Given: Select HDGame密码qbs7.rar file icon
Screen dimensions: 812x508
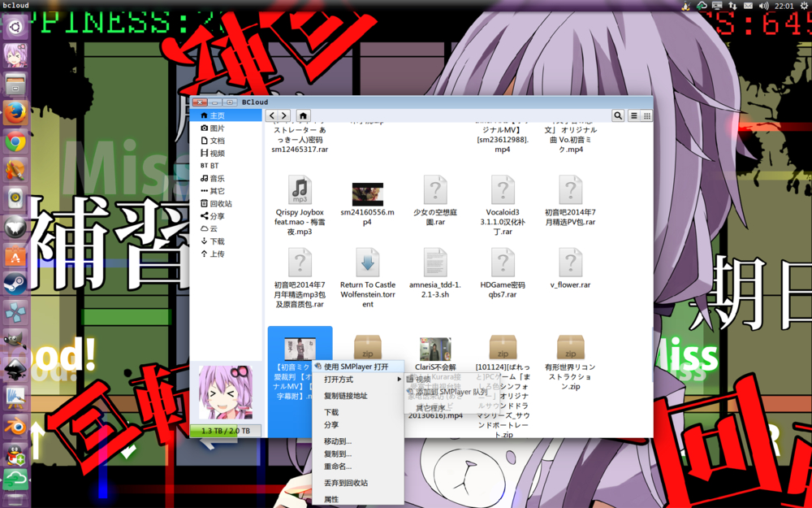Looking at the screenshot, I should [503, 263].
